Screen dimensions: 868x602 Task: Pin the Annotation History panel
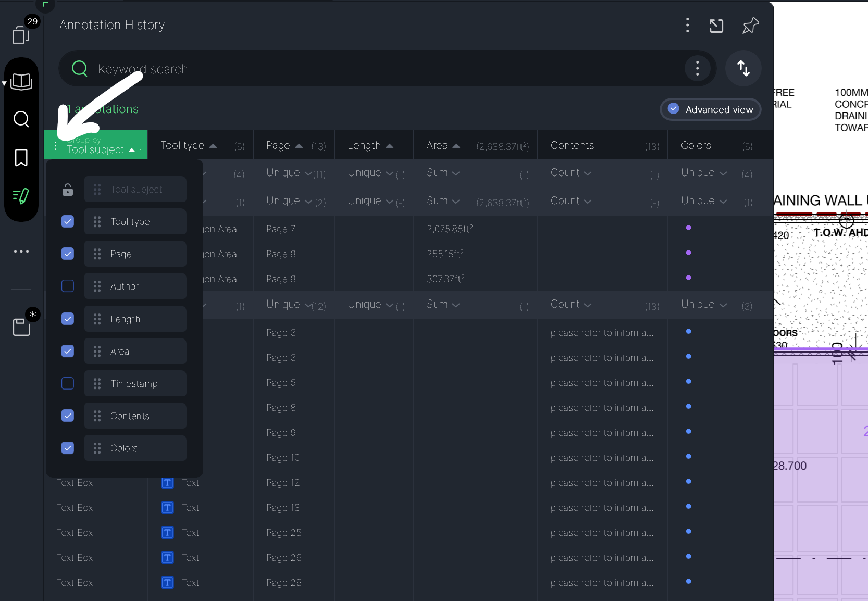[751, 26]
